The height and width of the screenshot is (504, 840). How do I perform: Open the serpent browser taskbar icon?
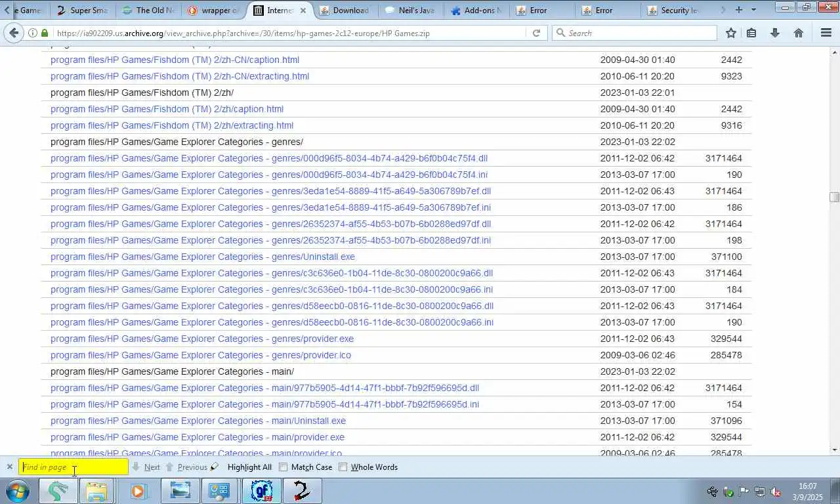click(58, 491)
